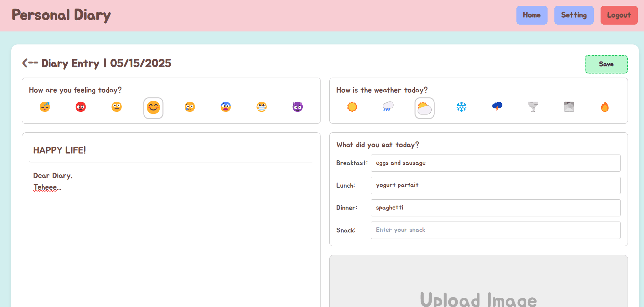The image size is (644, 307).
Task: Focus the empty Snack input field
Action: 496,230
